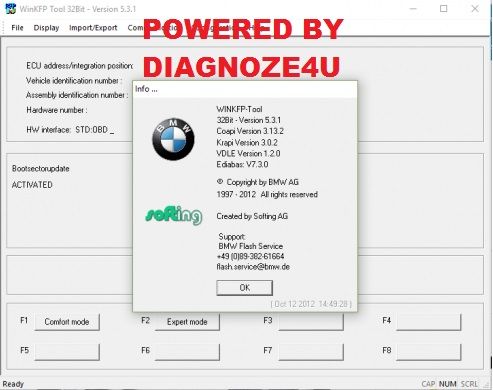Click the 'Assembly identification number' label
Screen dimensions: 493x390
[77, 95]
